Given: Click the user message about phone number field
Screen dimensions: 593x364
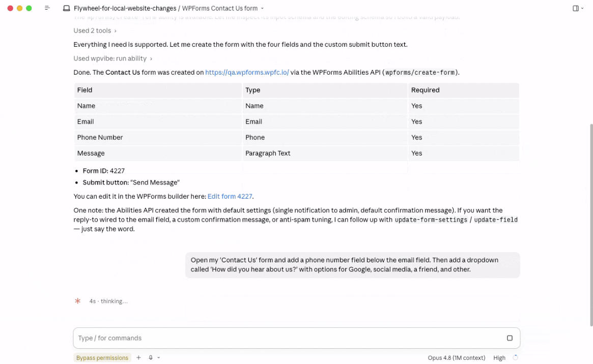Looking at the screenshot, I should click(352, 265).
